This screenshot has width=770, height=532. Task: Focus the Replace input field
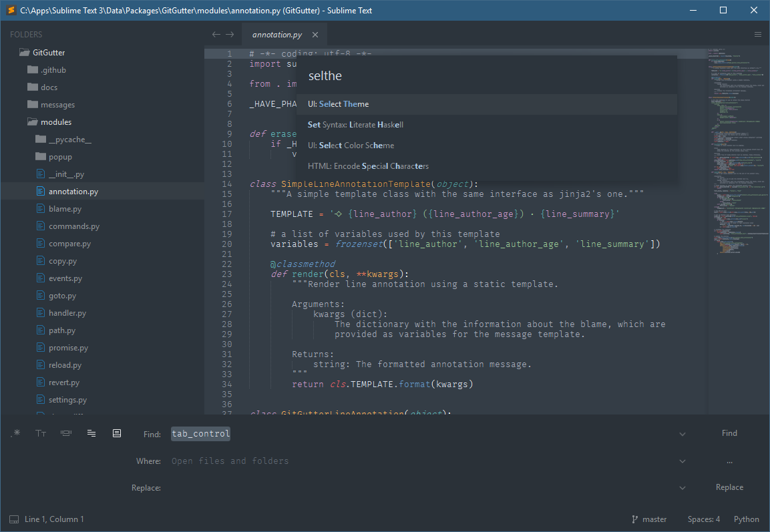(x=422, y=488)
